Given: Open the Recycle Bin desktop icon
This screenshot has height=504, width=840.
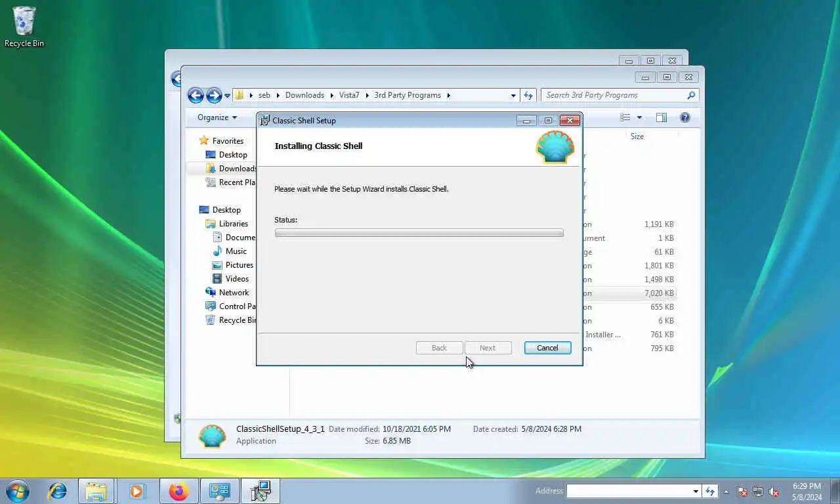Looking at the screenshot, I should (24, 27).
